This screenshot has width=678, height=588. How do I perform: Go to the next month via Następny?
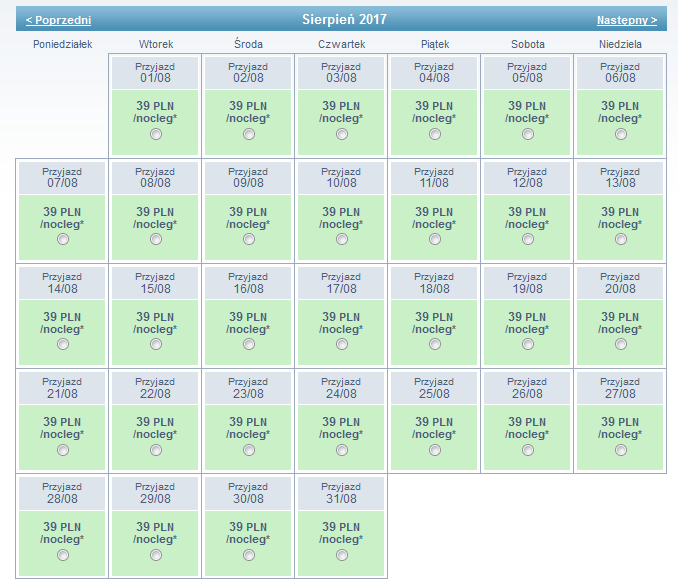627,20
